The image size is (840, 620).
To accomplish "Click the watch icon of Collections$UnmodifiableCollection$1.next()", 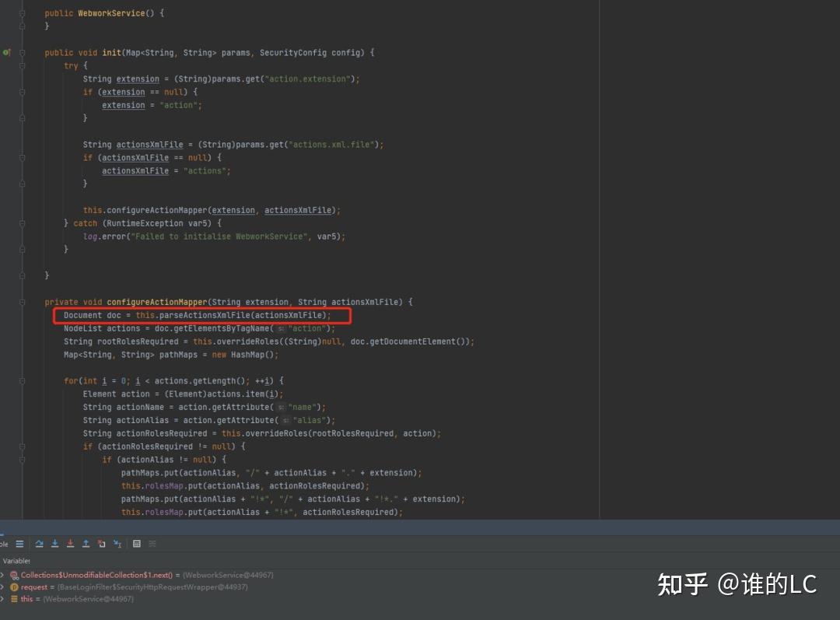I will click(x=15, y=575).
